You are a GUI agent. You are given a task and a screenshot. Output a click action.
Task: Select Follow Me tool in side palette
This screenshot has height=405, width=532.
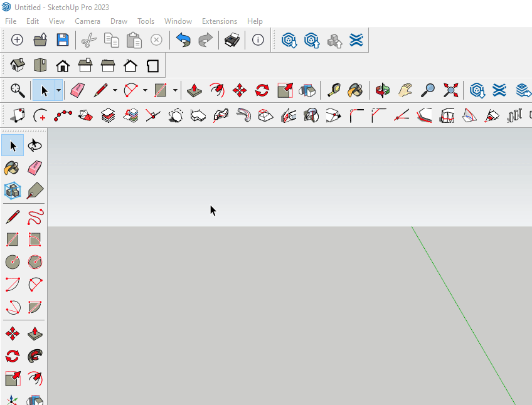point(35,356)
